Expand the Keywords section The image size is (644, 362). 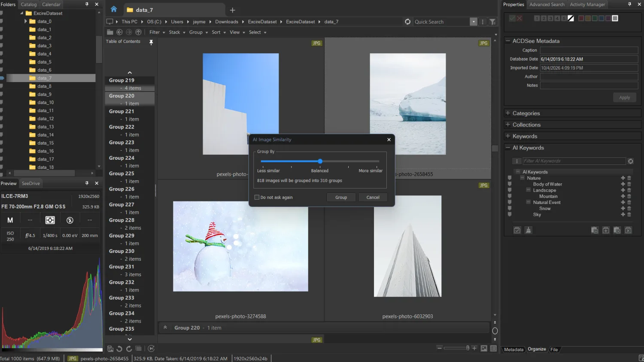tap(508, 136)
